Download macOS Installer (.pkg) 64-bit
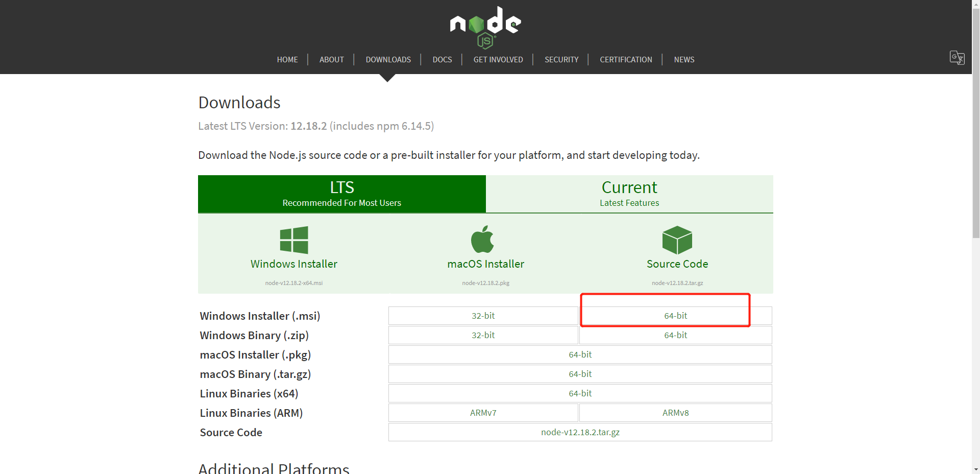Viewport: 980px width, 474px height. tap(580, 354)
